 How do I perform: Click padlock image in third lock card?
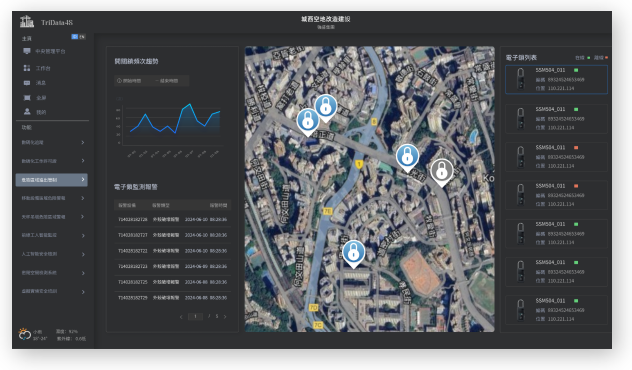click(521, 156)
